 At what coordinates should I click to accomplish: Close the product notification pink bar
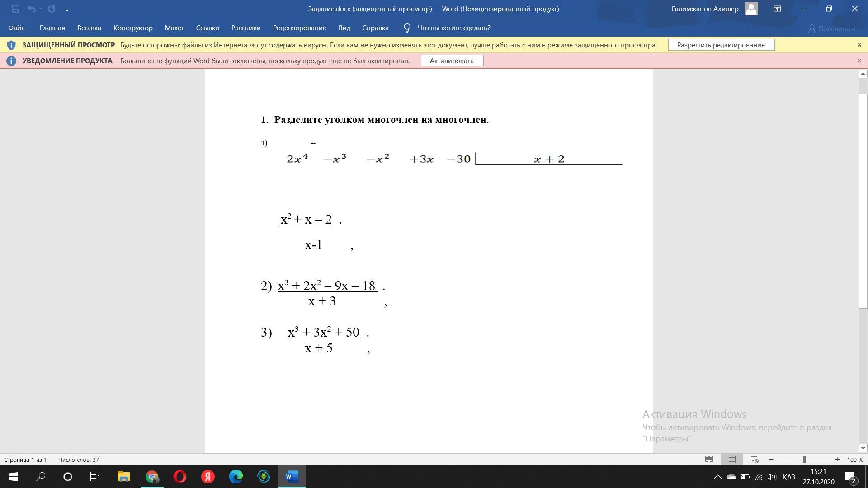point(859,61)
